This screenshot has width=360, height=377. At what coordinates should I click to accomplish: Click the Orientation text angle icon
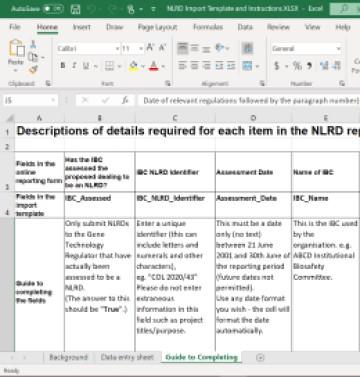(x=220, y=48)
